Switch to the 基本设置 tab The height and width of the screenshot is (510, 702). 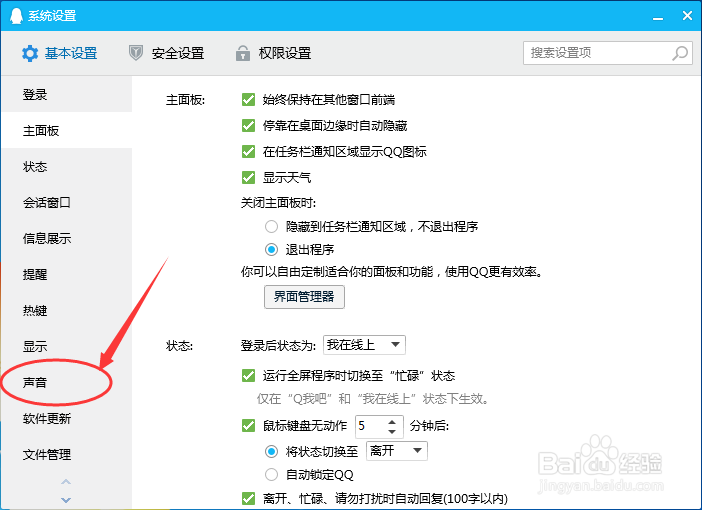60,53
